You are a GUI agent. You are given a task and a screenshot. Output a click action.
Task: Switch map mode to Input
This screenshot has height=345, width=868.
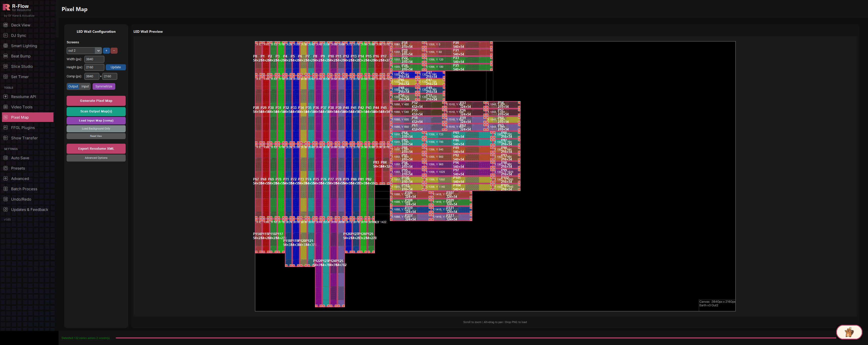pyautogui.click(x=85, y=86)
